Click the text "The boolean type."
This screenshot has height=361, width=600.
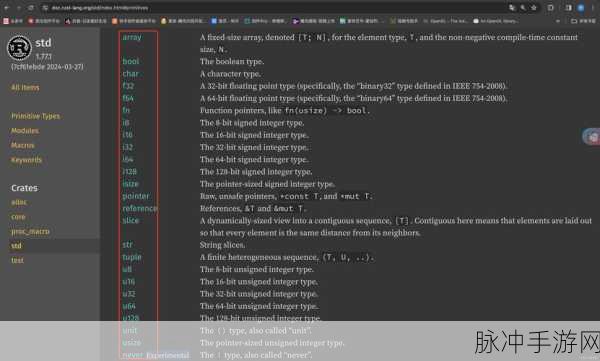(232, 61)
